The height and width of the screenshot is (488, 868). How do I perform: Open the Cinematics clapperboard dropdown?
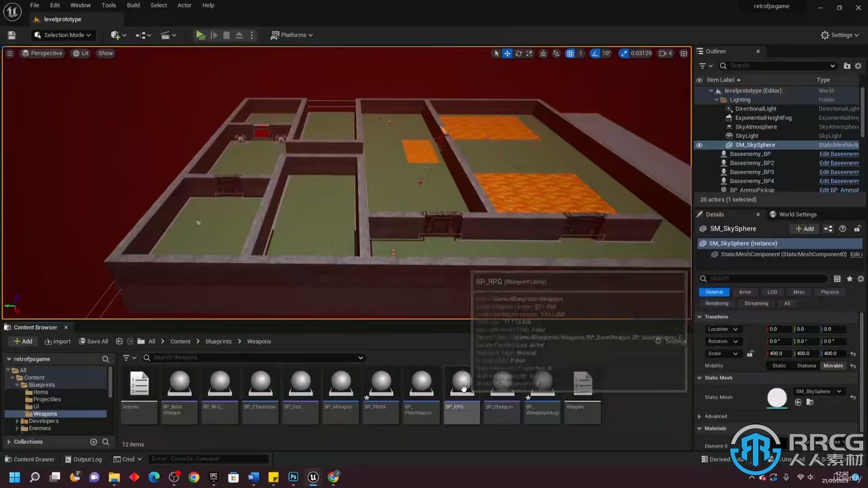pyautogui.click(x=168, y=35)
